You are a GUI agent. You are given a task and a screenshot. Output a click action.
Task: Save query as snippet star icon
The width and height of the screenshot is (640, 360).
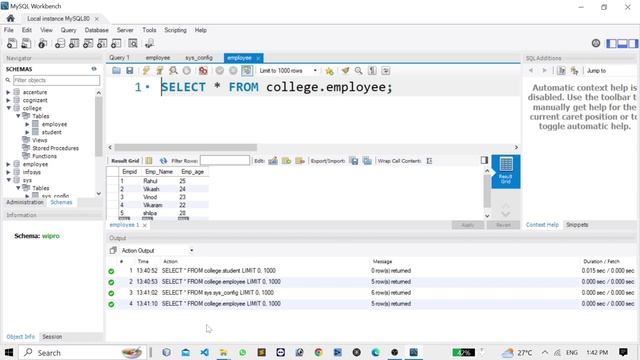click(329, 71)
